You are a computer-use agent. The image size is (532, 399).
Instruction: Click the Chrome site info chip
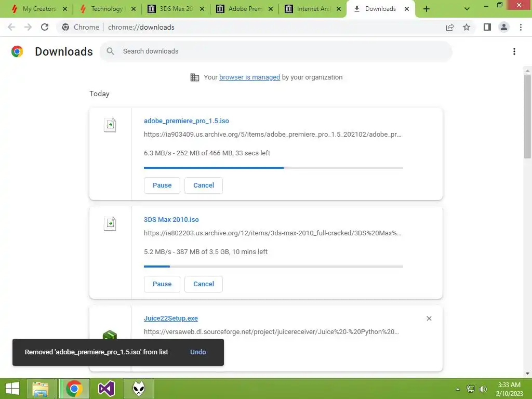point(81,27)
